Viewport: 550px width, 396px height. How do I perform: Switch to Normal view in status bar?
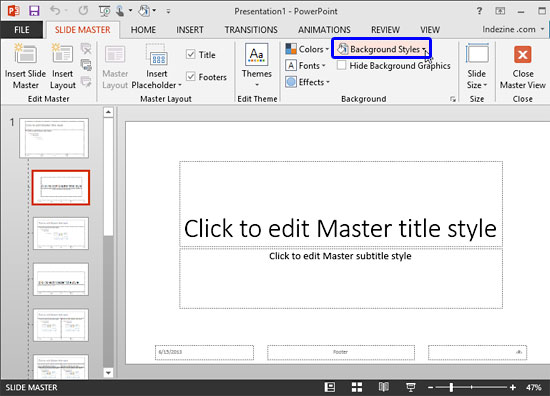pyautogui.click(x=330, y=387)
